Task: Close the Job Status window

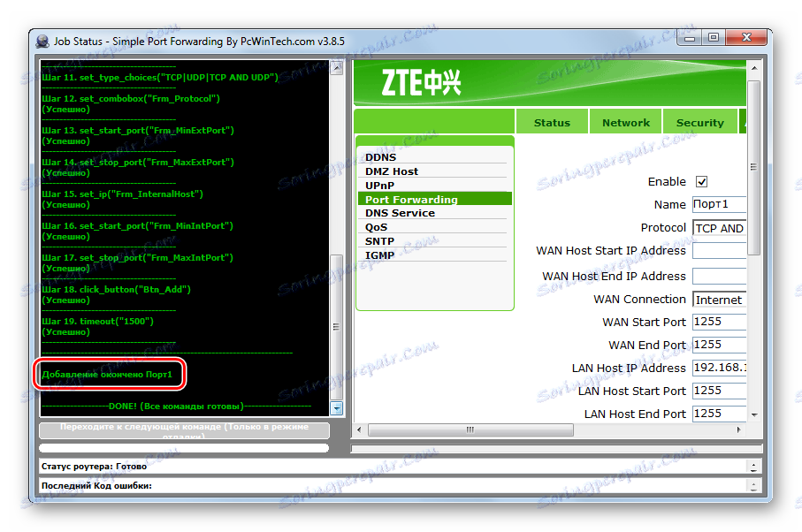Action: (746, 38)
